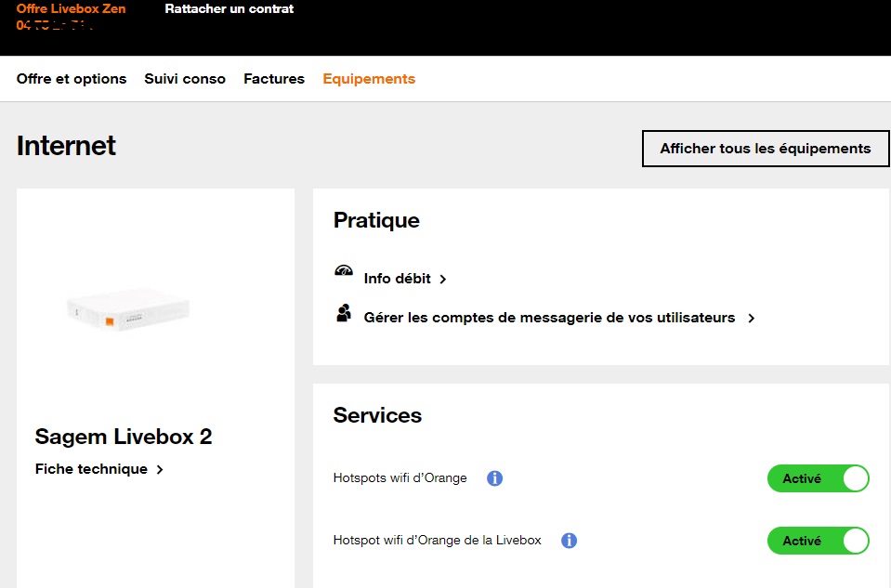Select the Offre Livebox Zen contract header
Viewport: 891px width, 588px height.
tap(72, 9)
